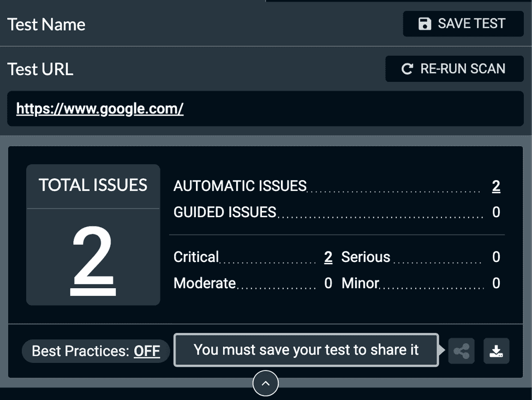Toggle the Guided Issues zero count

pyautogui.click(x=495, y=212)
